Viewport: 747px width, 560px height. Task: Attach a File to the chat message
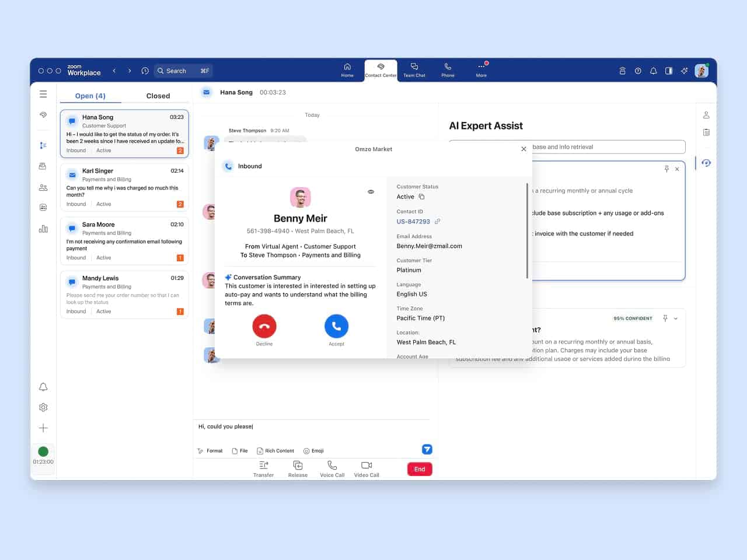tap(239, 450)
